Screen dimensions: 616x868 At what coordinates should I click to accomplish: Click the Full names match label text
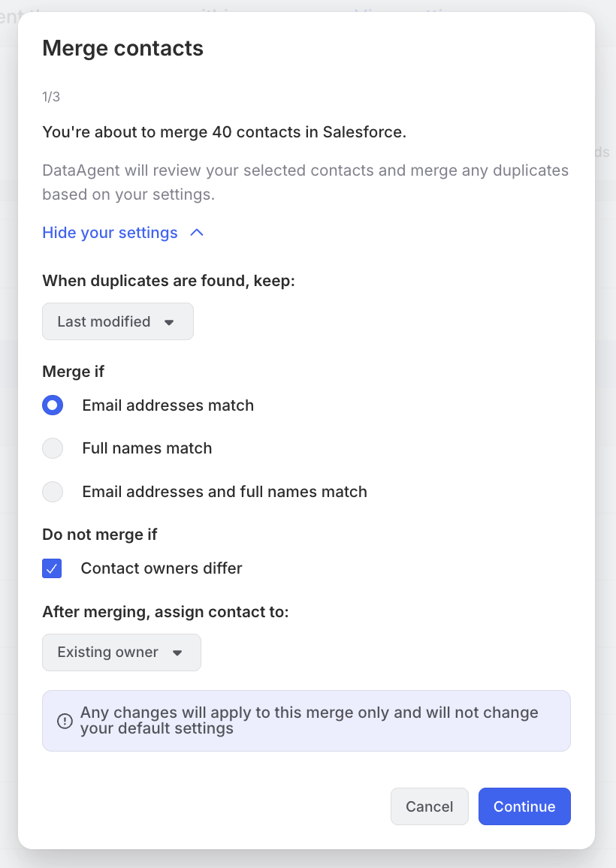(x=147, y=448)
